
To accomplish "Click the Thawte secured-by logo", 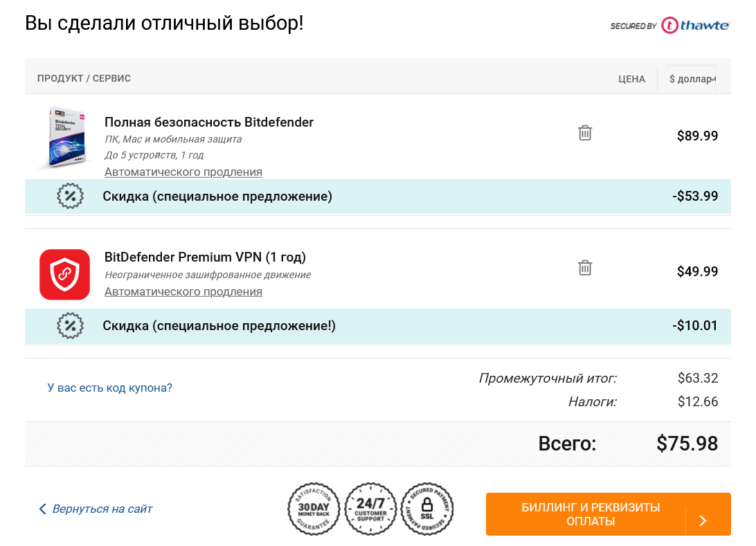I will tap(670, 25).
